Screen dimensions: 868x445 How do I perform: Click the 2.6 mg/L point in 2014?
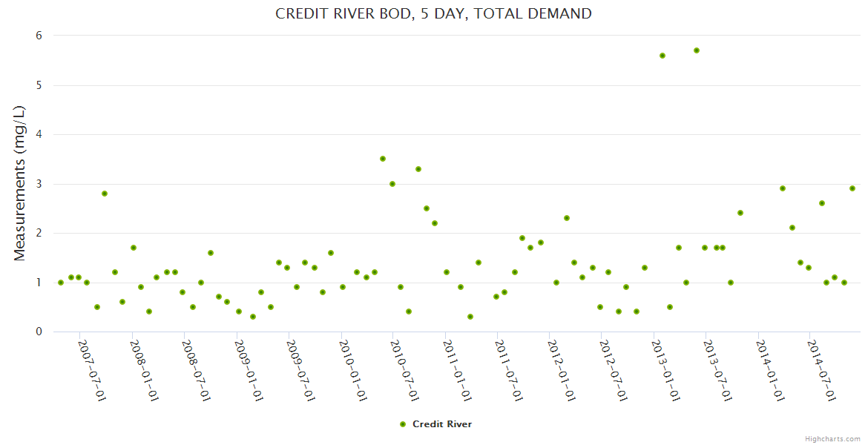pyautogui.click(x=822, y=203)
